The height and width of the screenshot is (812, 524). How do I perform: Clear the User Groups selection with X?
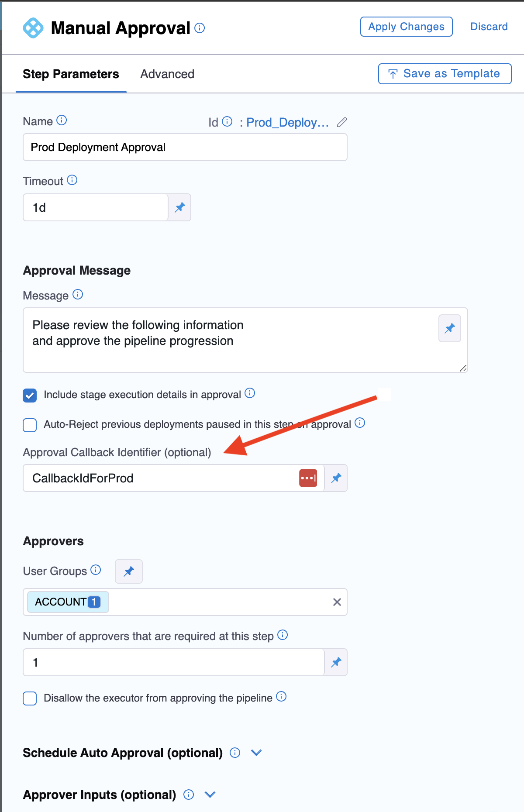337,602
